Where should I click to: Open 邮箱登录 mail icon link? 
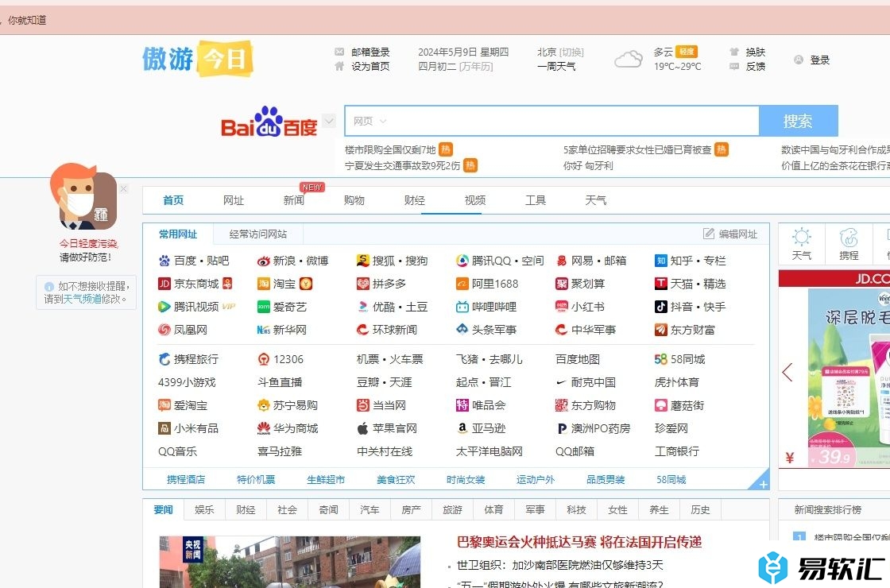[339, 52]
